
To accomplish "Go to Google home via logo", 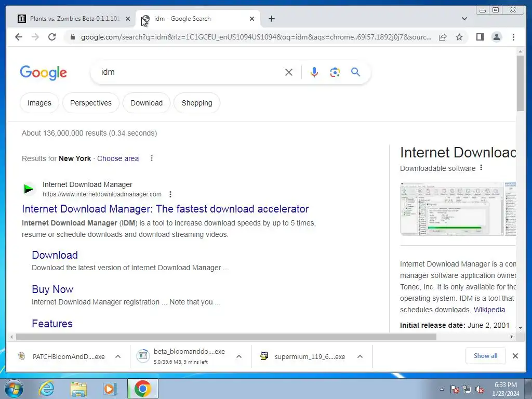I will coord(44,73).
